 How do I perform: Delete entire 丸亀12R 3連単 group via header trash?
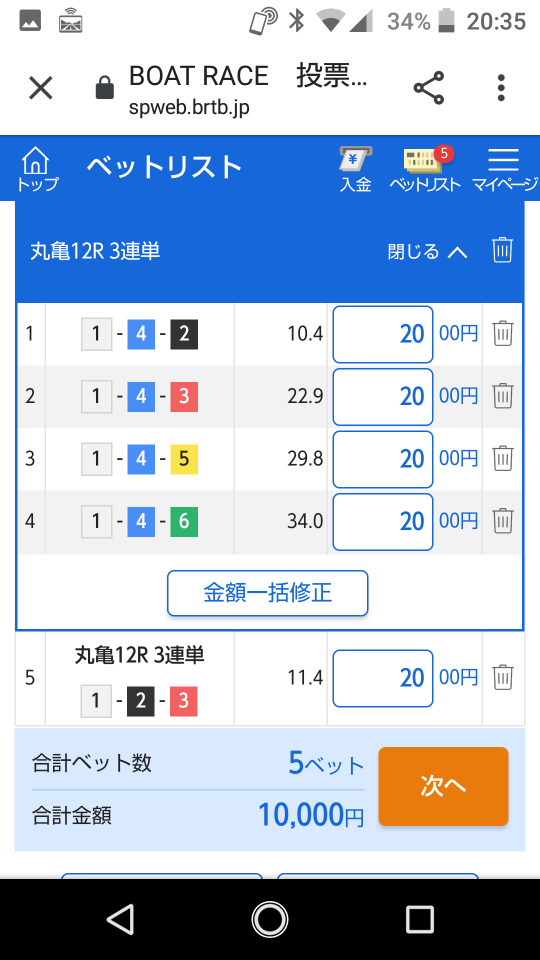click(x=502, y=250)
